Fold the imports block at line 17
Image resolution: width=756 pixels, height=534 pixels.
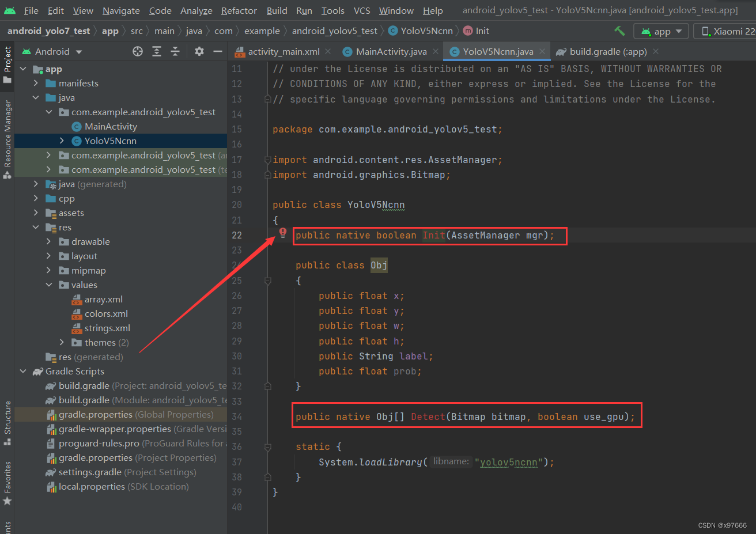pyautogui.click(x=267, y=160)
